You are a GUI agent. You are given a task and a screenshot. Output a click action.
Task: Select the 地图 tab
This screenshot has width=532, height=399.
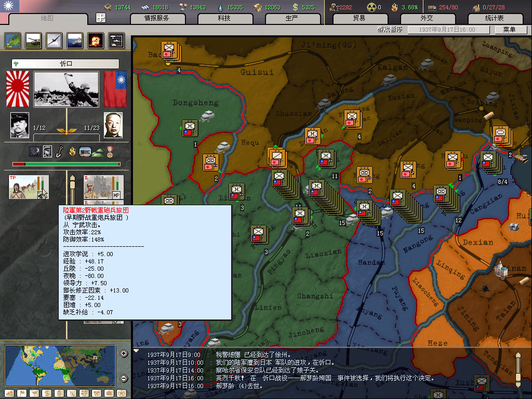click(47, 18)
